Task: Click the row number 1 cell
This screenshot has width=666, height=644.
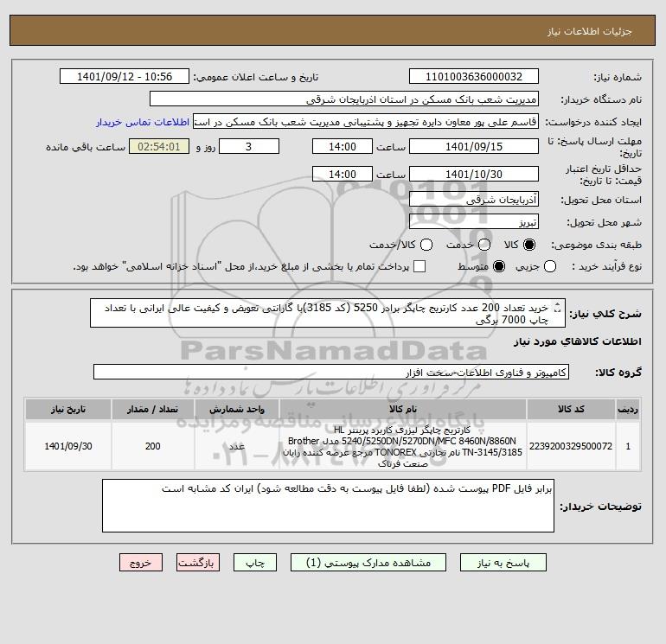Action: click(x=628, y=446)
